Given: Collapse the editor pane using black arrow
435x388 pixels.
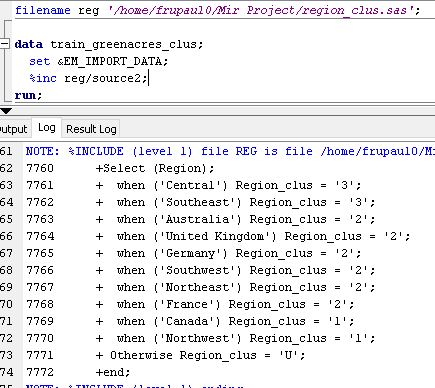Looking at the screenshot, I should point(6,111).
